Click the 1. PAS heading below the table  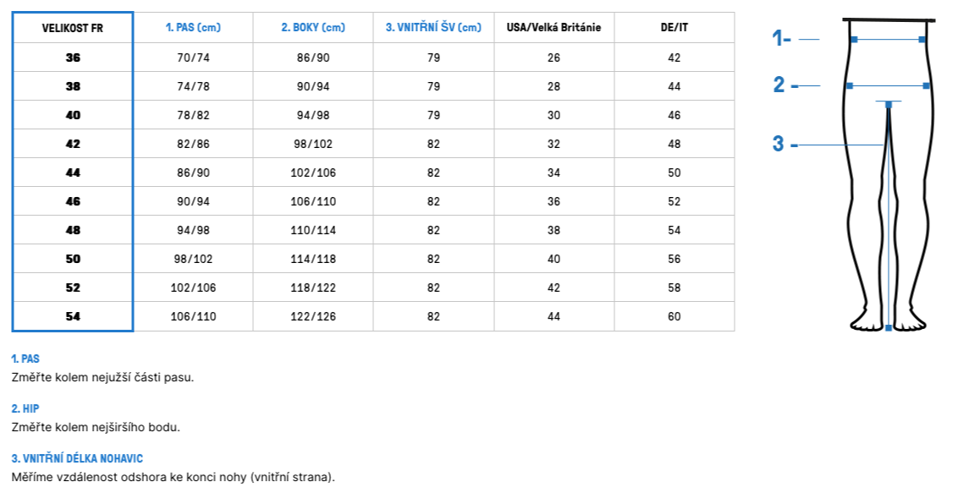tap(25, 359)
